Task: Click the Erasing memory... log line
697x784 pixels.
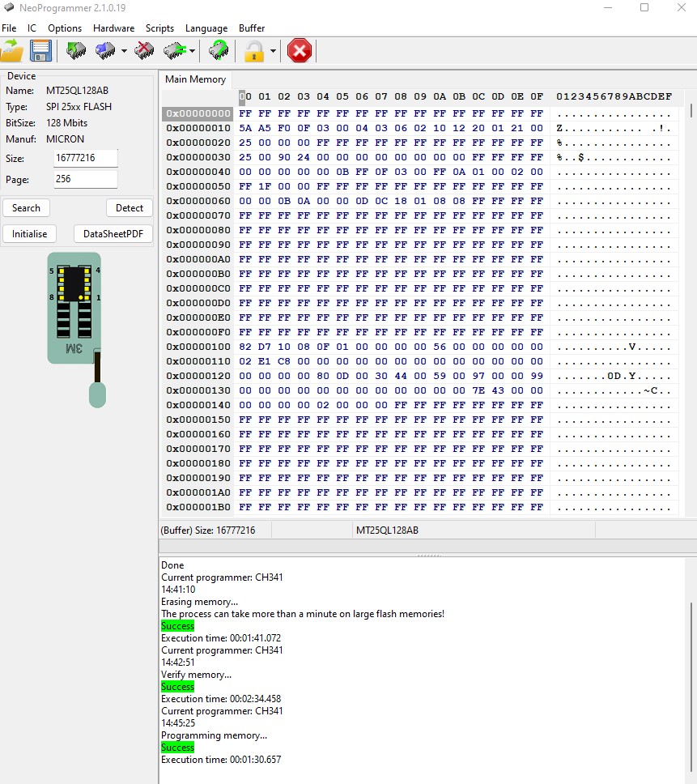Action: 199,602
